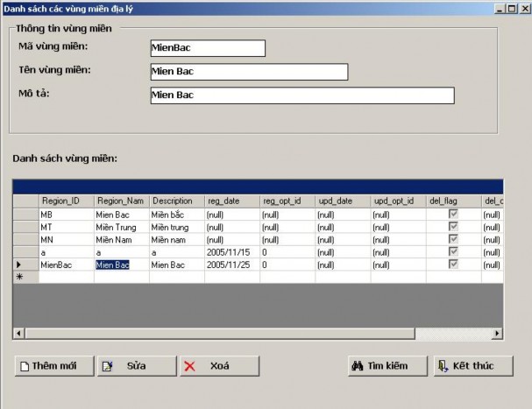Viewport: 532px width, 409px height.
Task: Focus the Tên vùng miền input box
Action: click(248, 72)
